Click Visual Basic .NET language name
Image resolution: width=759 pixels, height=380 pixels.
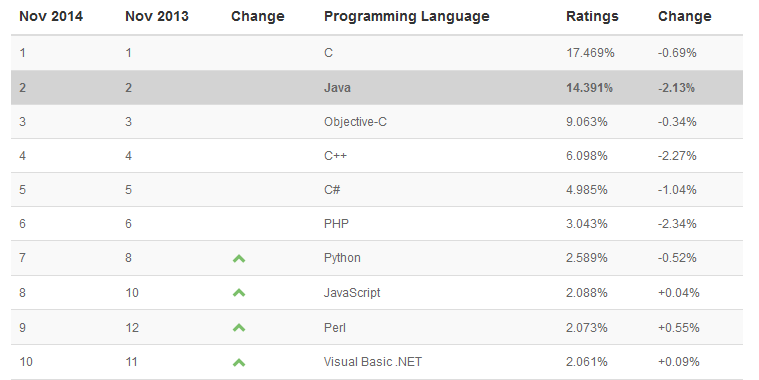coord(373,362)
